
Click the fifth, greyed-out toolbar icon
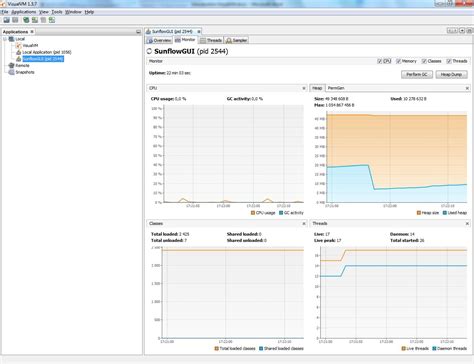point(43,20)
